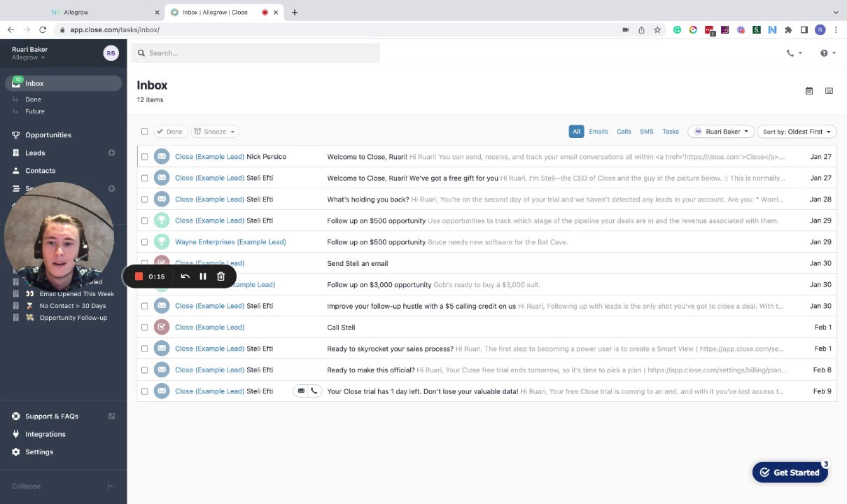
Task: Click Support & FAQs external link icon
Action: click(x=111, y=416)
